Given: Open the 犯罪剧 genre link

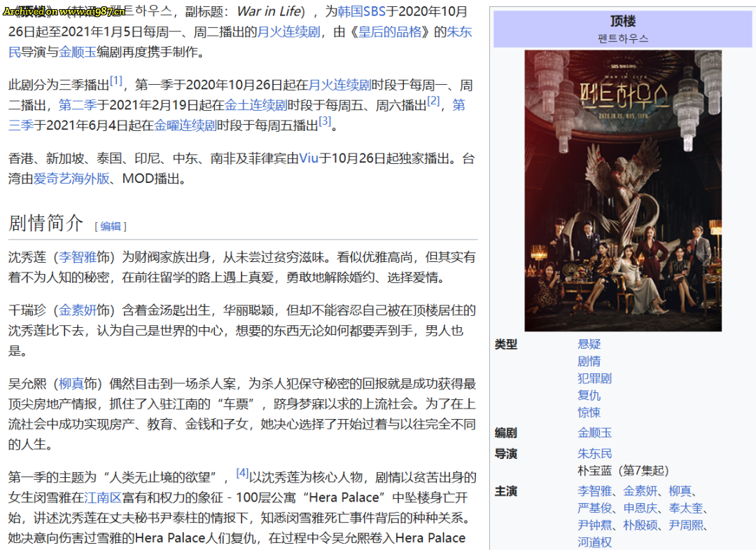Looking at the screenshot, I should point(594,378).
